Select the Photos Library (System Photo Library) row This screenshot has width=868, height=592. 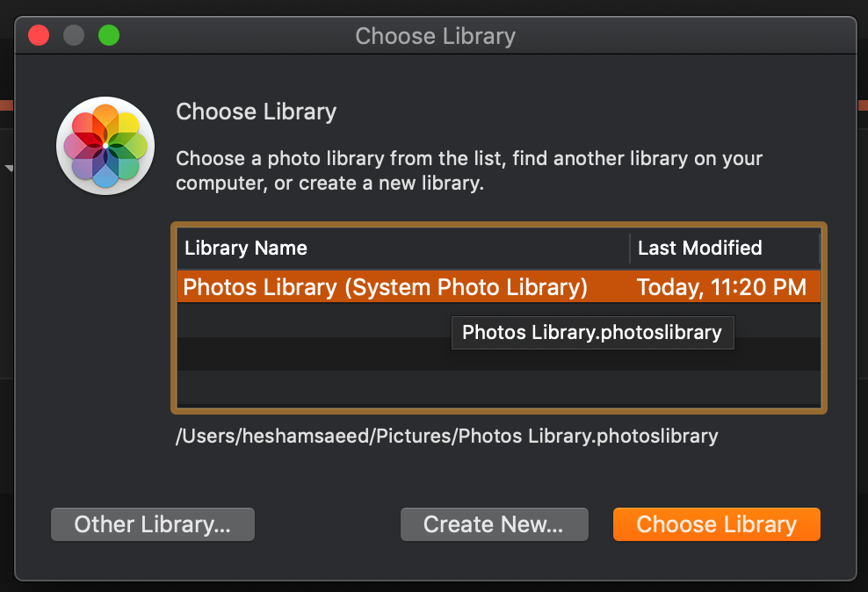tap(385, 287)
